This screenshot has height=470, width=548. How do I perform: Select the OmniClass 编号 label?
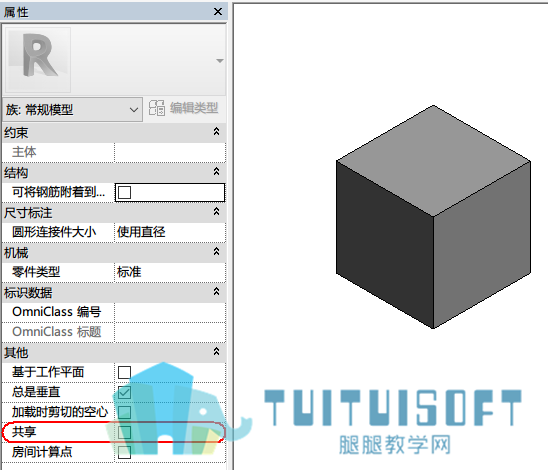[x=57, y=312]
